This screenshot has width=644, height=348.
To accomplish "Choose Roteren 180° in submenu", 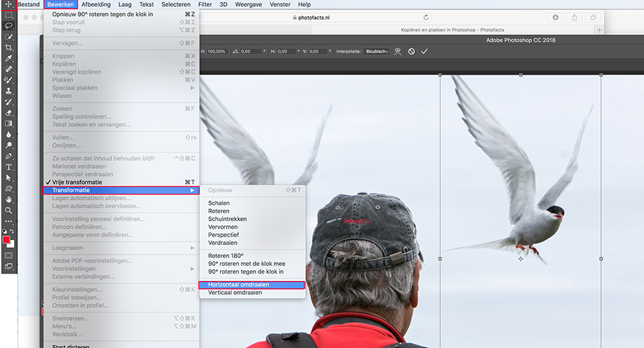I will click(252, 255).
